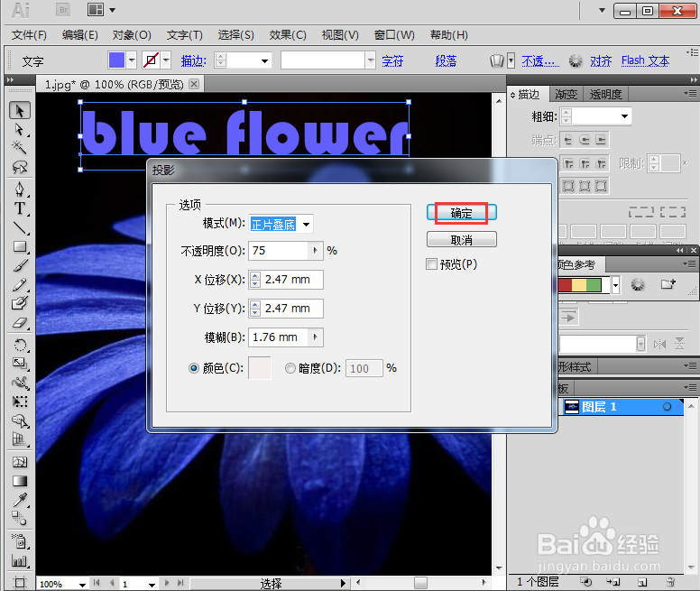Select the Blob Brush tool
Image resolution: width=700 pixels, height=591 pixels.
point(20,303)
